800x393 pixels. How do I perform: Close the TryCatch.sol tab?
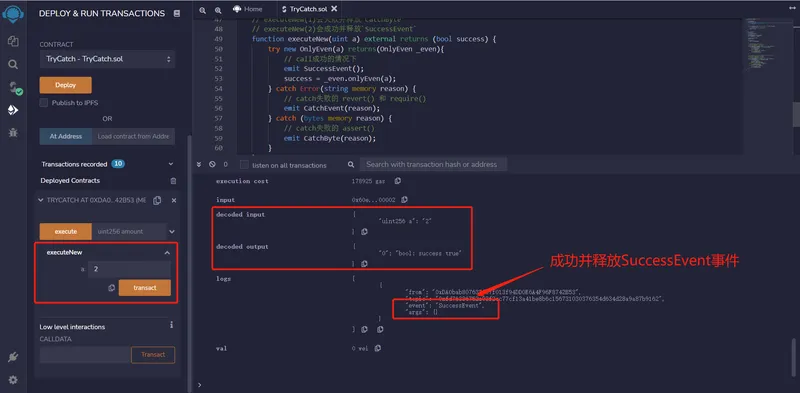(x=334, y=9)
